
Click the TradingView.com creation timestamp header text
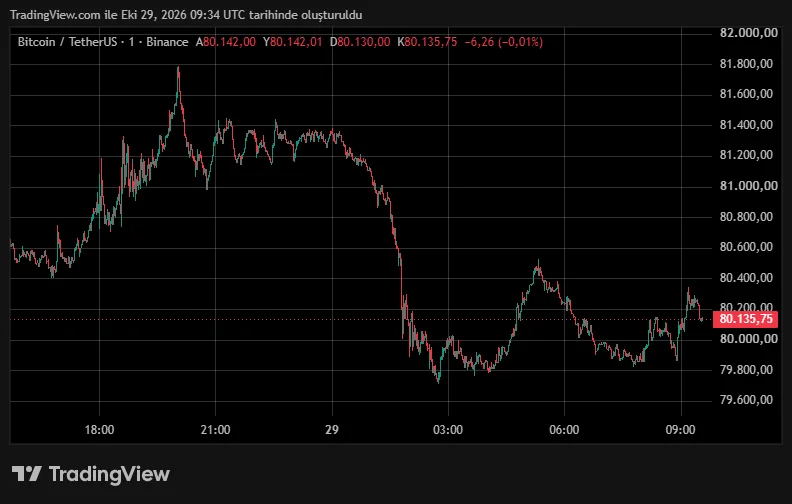pyautogui.click(x=186, y=15)
